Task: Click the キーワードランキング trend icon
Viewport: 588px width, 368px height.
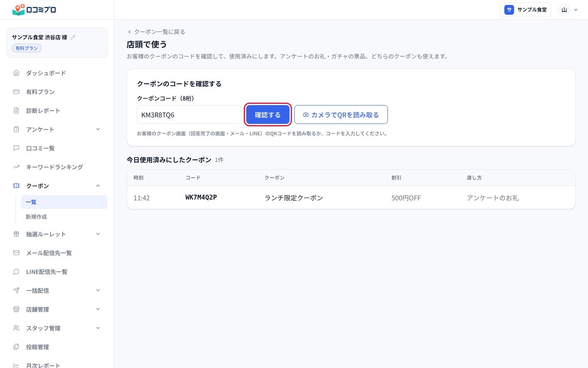Action: [16, 167]
